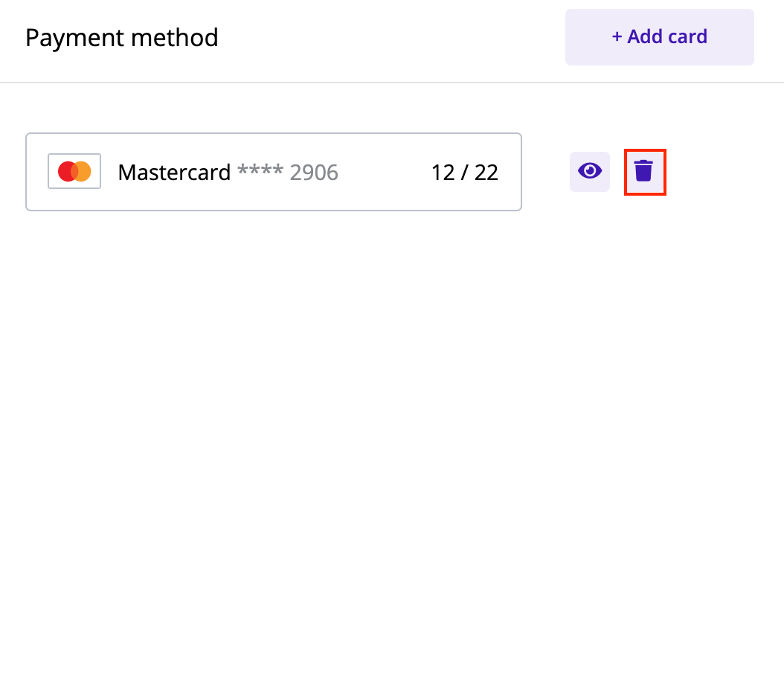784x683 pixels.
Task: Click the plus sign in Add card
Action: (617, 37)
